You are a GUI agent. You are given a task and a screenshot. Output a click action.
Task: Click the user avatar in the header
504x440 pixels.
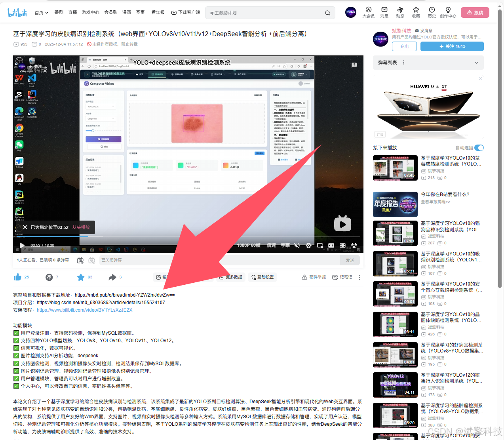351,12
